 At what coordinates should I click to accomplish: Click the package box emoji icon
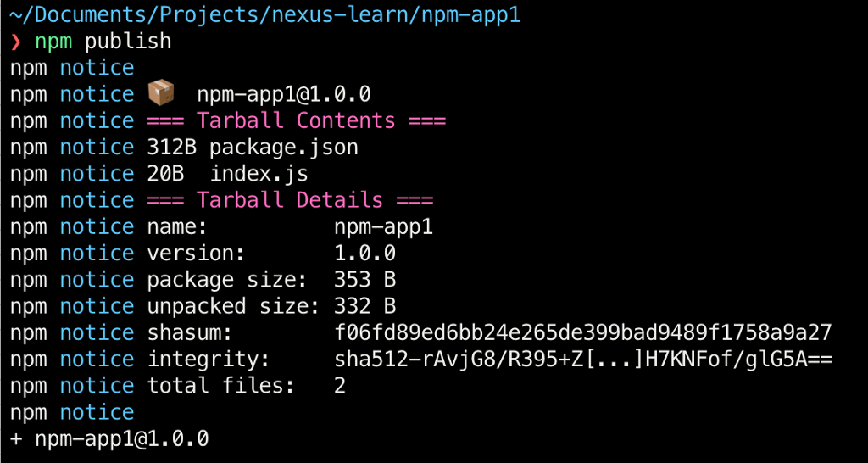click(x=160, y=93)
